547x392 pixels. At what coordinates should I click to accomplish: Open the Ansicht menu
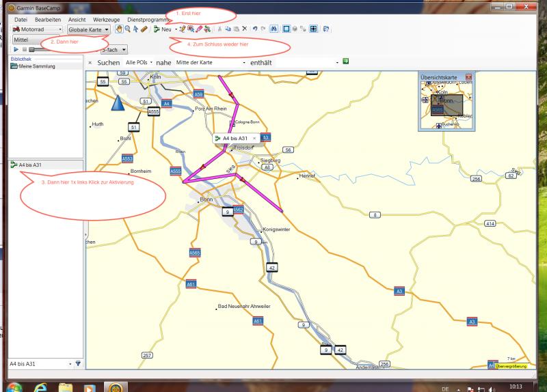pos(77,20)
